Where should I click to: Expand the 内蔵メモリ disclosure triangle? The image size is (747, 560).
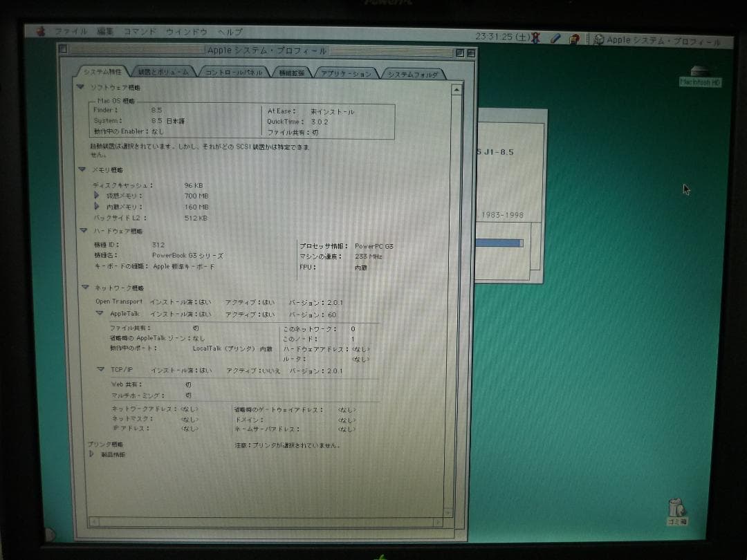[x=95, y=207]
